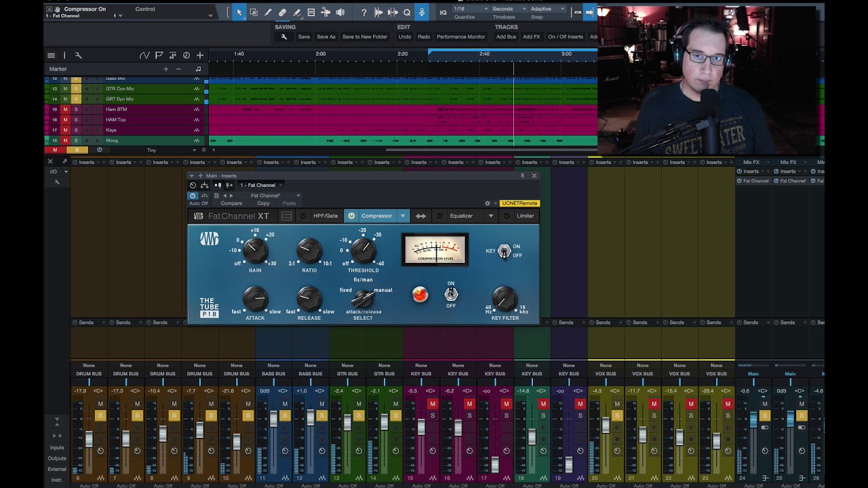Collapse the Main - Inserts window arrow
This screenshot has width=868, height=488.
(192, 176)
